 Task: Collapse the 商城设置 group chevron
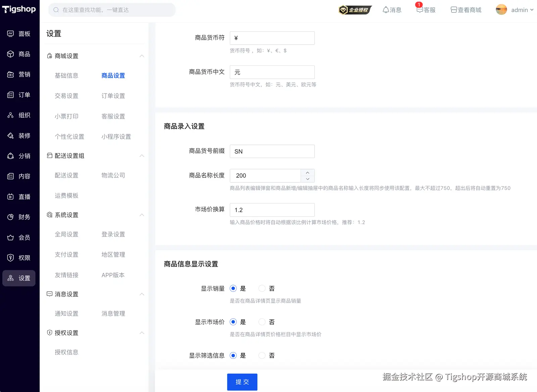click(x=142, y=56)
